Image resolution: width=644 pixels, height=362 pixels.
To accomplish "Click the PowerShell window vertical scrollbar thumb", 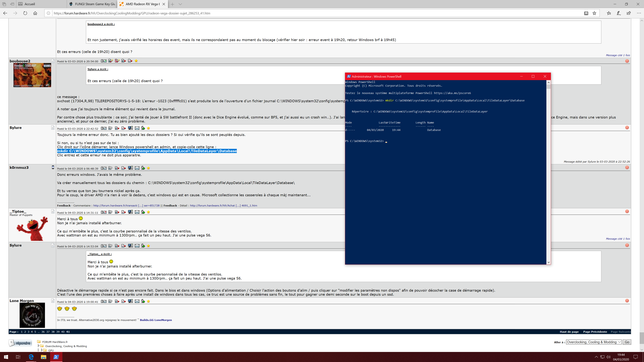I will pyautogui.click(x=549, y=87).
